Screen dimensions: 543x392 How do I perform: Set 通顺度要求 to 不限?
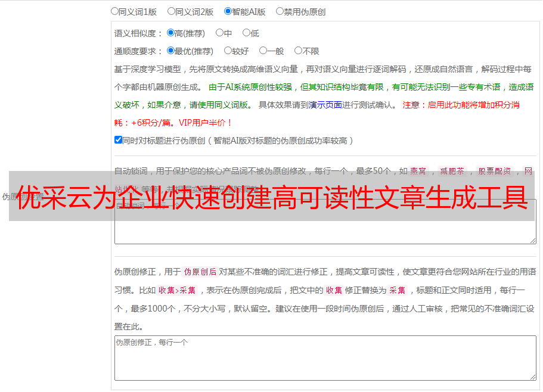coord(298,51)
